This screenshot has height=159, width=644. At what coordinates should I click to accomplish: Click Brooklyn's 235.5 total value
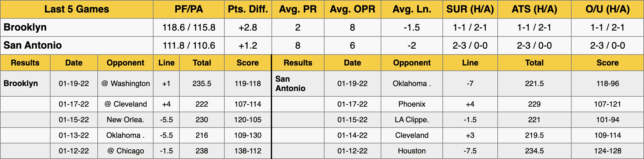(x=202, y=84)
